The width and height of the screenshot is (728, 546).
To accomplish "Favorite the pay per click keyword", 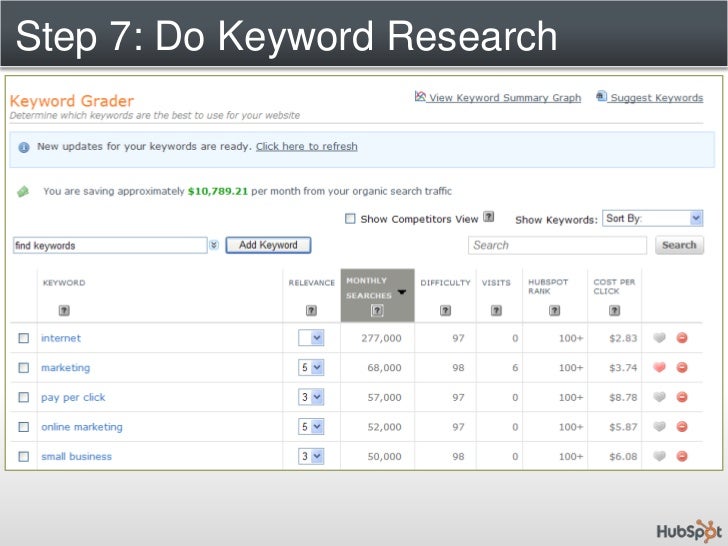I will pyautogui.click(x=659, y=397).
